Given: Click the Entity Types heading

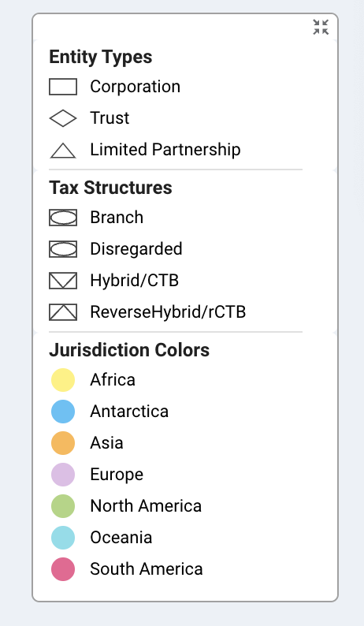Looking at the screenshot, I should tap(101, 57).
